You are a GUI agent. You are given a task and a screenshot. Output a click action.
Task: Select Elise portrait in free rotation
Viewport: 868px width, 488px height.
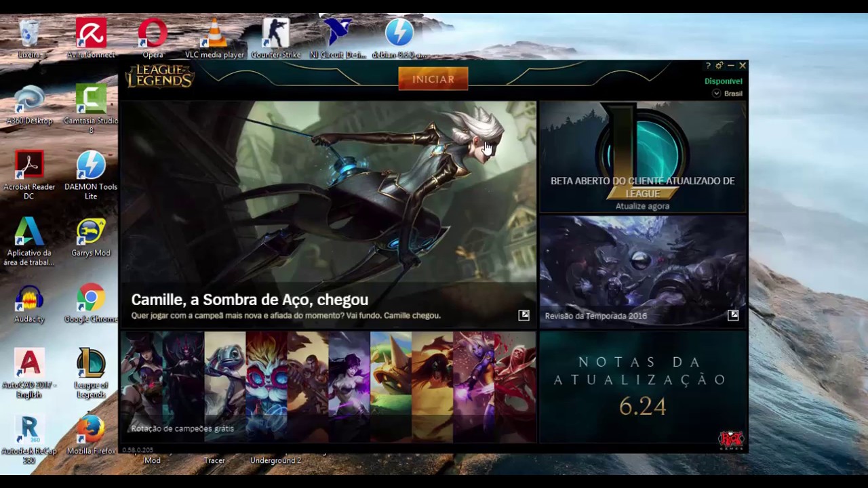pyautogui.click(x=183, y=386)
